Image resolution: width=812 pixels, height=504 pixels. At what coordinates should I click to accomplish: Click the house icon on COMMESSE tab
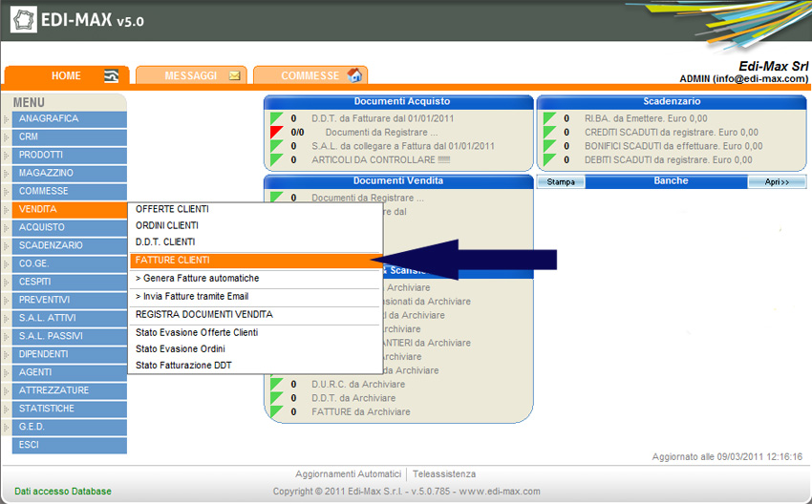pyautogui.click(x=354, y=75)
